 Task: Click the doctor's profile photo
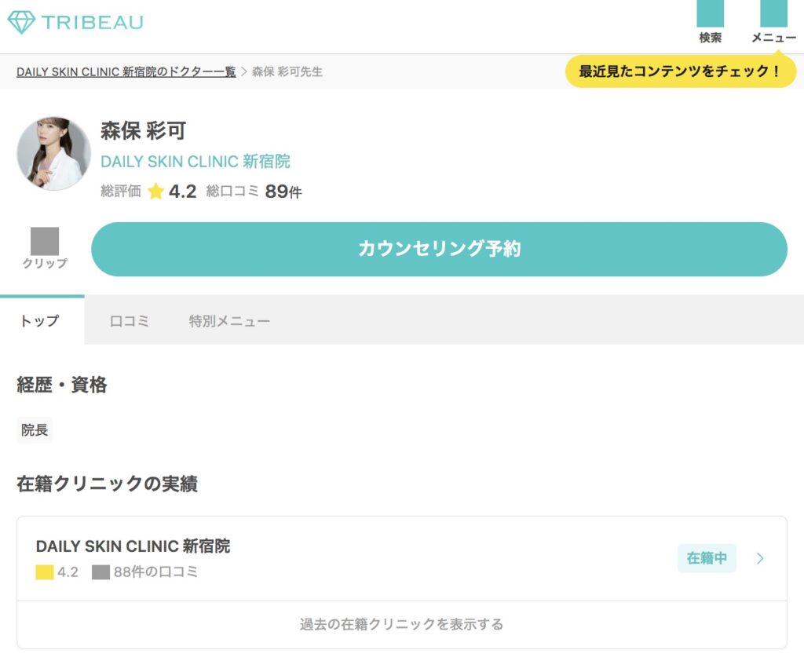coord(54,153)
